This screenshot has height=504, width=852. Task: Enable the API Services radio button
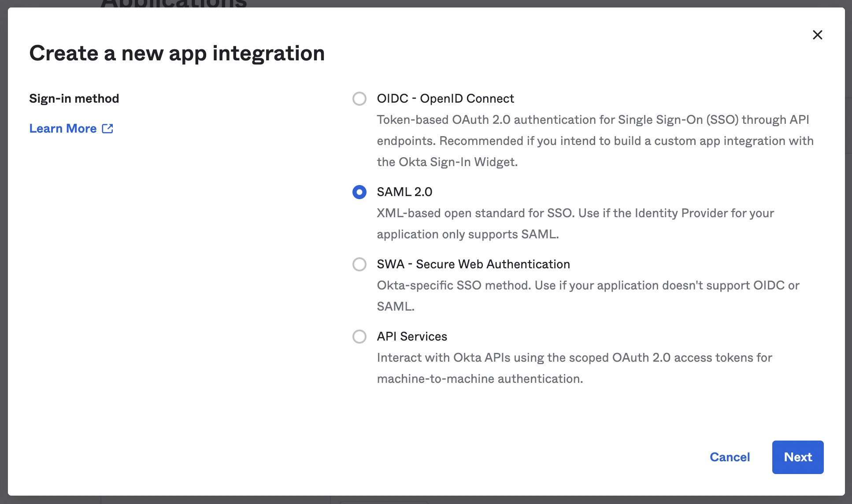point(359,337)
